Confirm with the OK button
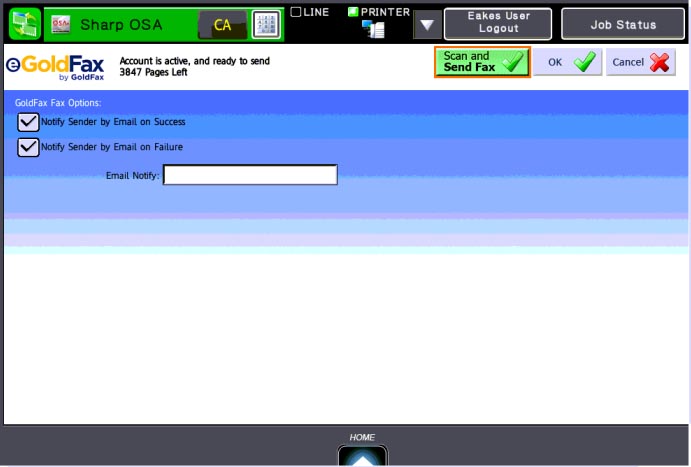This screenshot has width=691, height=467. pyautogui.click(x=568, y=62)
